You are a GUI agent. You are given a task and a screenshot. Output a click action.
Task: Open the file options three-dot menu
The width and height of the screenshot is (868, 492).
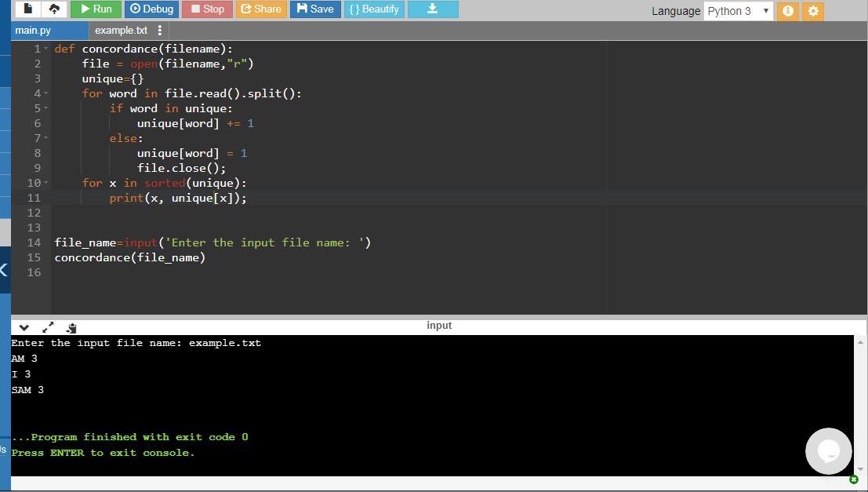[160, 31]
